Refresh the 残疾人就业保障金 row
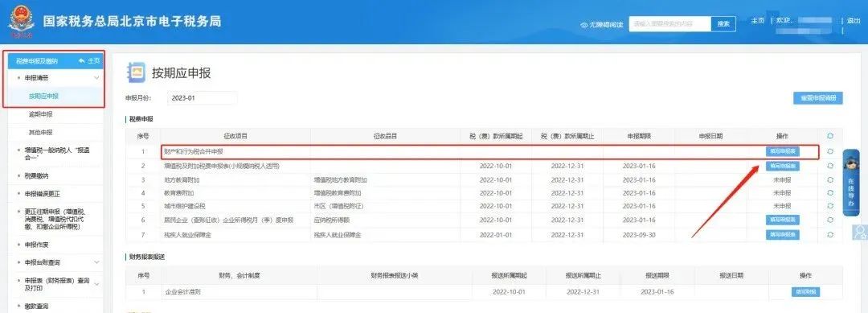The height and width of the screenshot is (313, 868). tap(829, 234)
